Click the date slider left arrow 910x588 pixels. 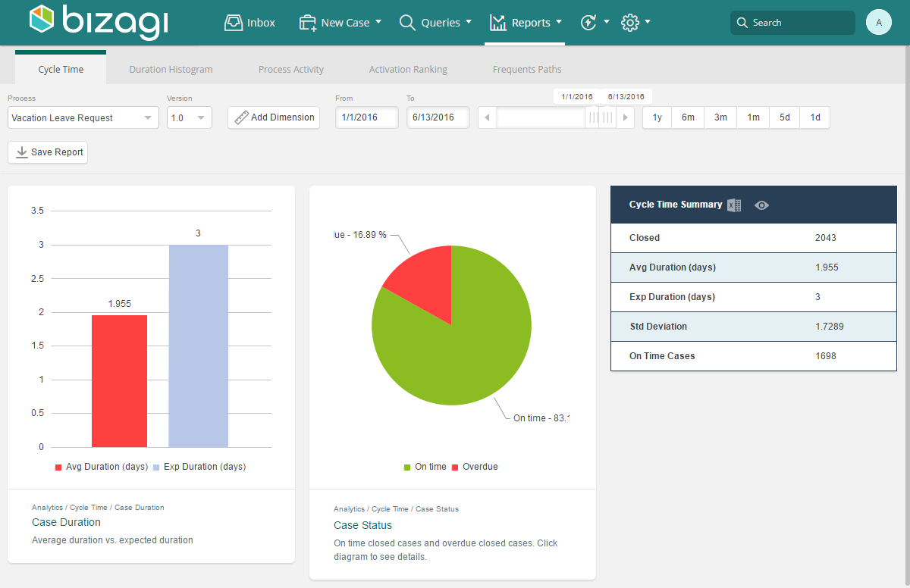487,117
